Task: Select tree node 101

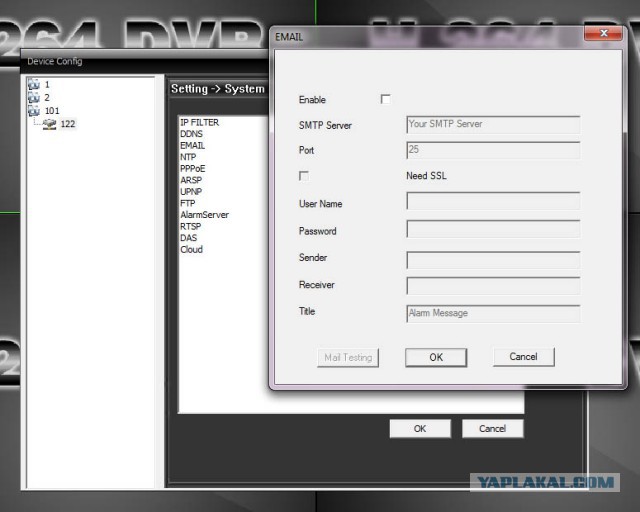Action: click(52, 111)
